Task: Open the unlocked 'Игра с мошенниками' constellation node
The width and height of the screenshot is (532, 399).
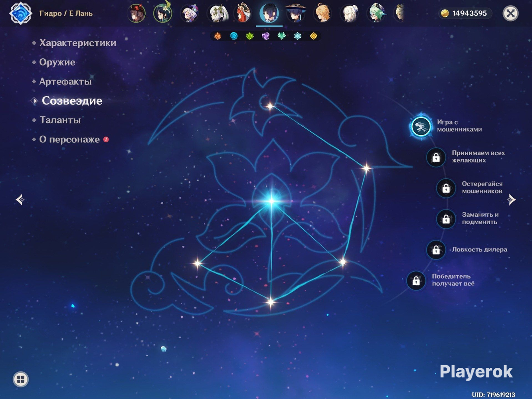Action: 421,126
